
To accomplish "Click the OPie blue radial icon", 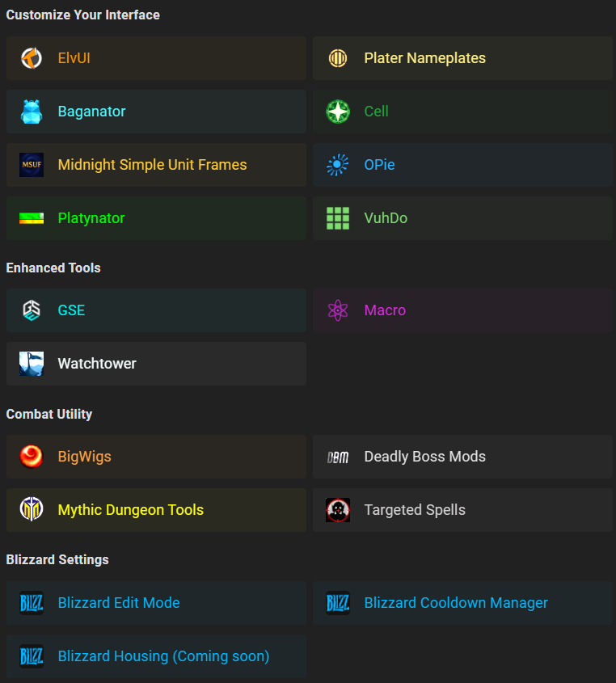I will (x=338, y=165).
